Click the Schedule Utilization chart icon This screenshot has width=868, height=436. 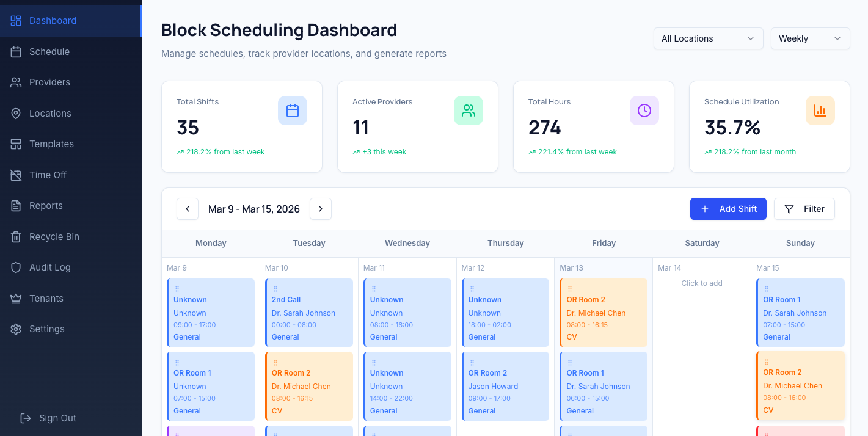(x=820, y=111)
